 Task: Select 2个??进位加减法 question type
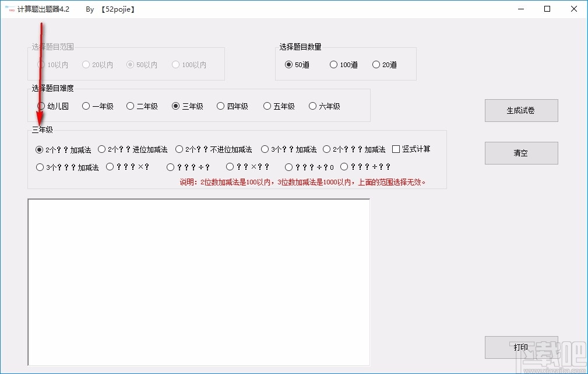(x=101, y=149)
